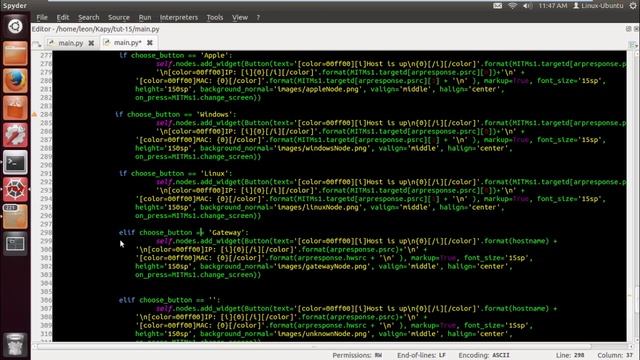Place cursor on 'Gateway' elif line
The height and width of the screenshot is (360, 640).
coord(184,232)
